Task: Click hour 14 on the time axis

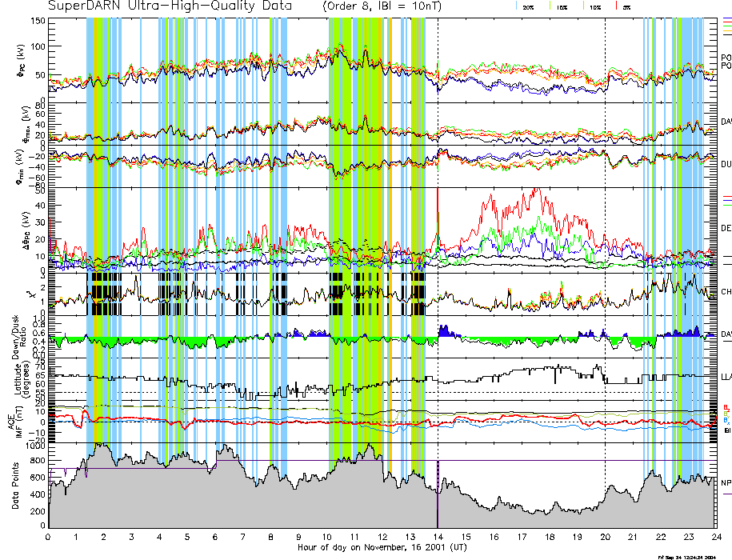Action: pos(438,537)
